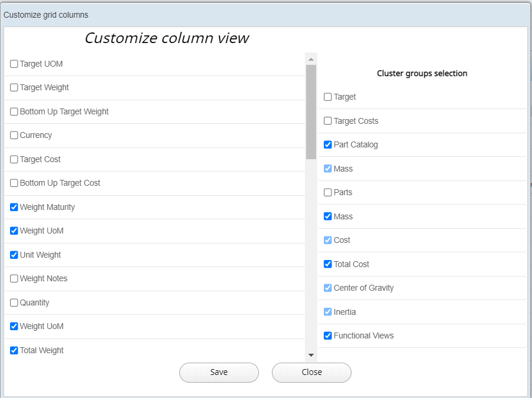Check the Bottom Up Target Cost option
The image size is (532, 398).
(14, 183)
